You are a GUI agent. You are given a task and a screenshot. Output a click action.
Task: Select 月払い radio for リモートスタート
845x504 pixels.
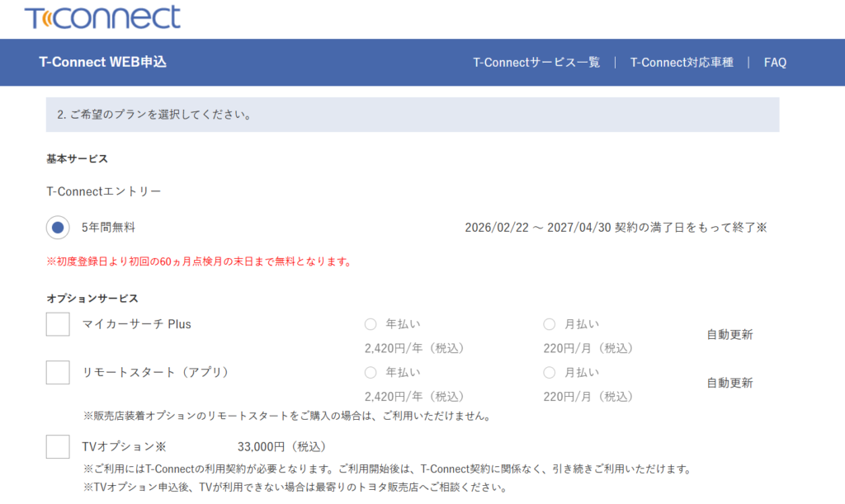[x=550, y=372]
